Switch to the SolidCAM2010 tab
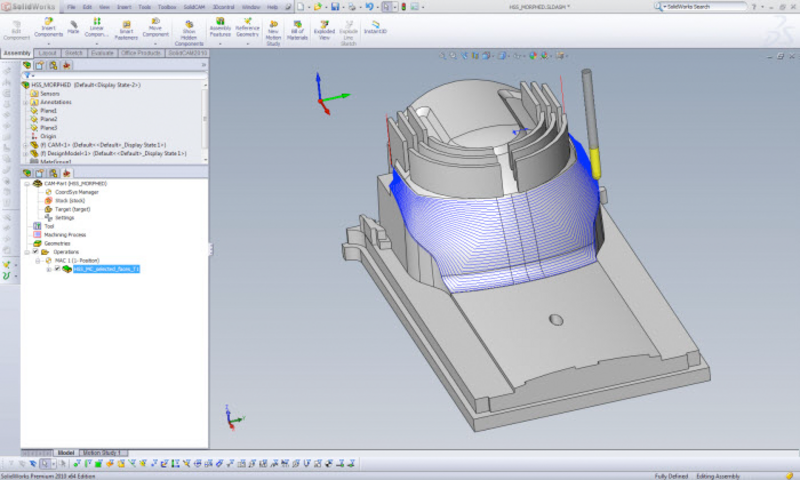 pos(187,53)
